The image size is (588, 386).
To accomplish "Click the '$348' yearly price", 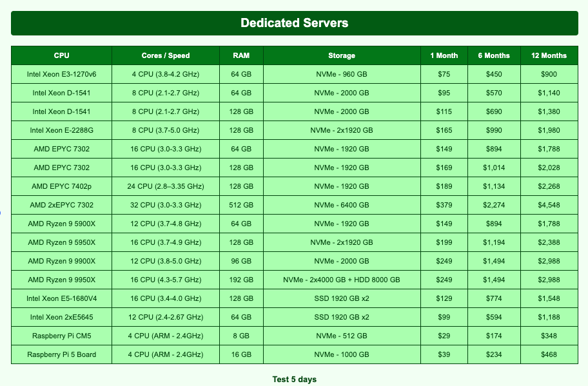I will click(549, 336).
